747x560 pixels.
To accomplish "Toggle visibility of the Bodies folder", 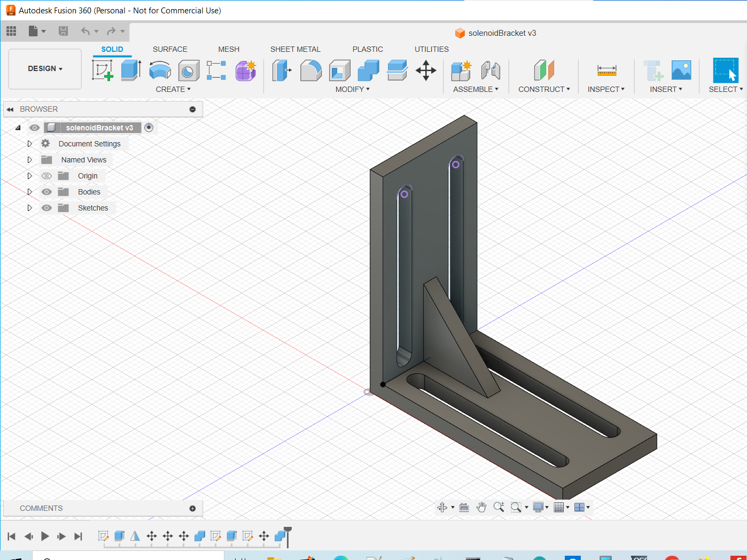I will [46, 191].
